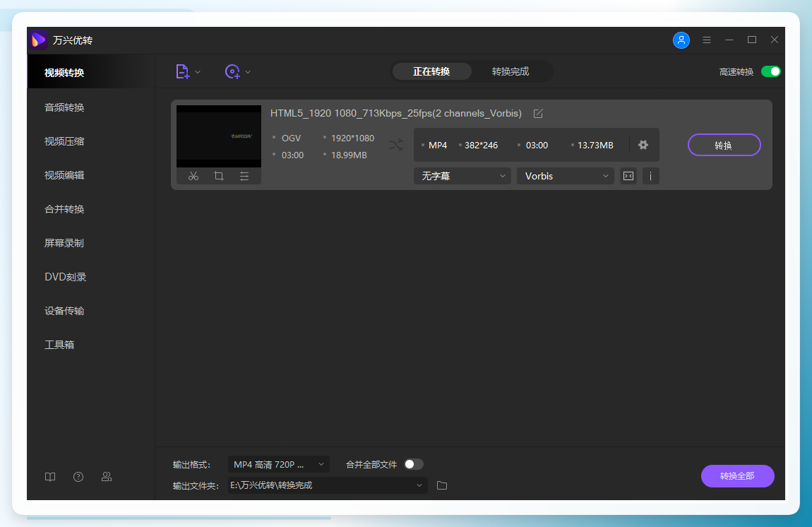Open the 输出格式 MP4 高清 720P dropdown

coord(279,464)
